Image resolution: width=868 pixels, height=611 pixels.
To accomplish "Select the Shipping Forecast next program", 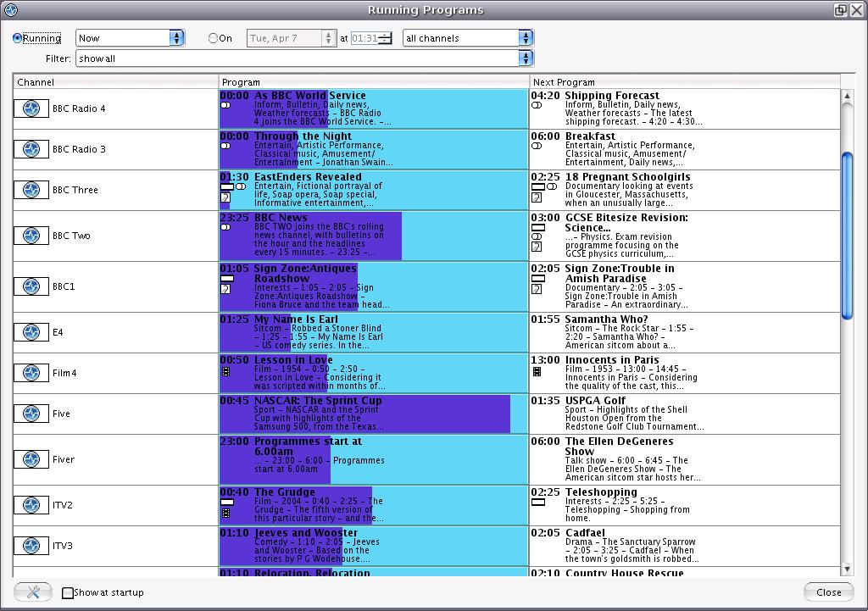I will pos(685,109).
